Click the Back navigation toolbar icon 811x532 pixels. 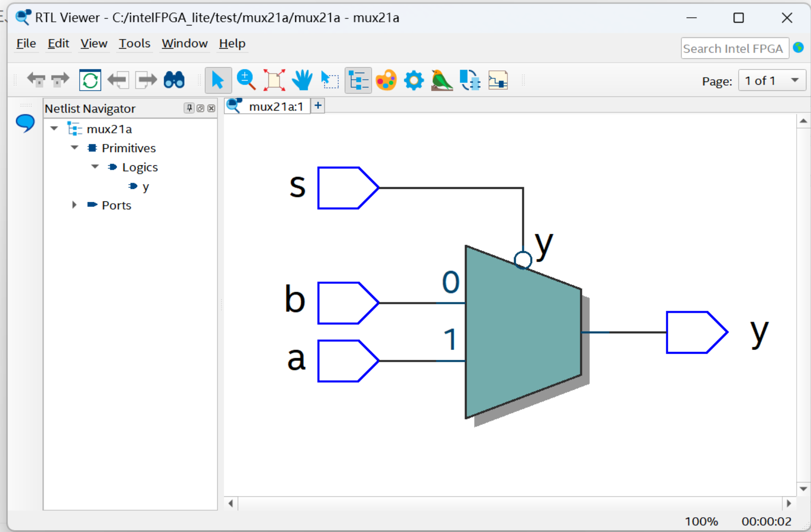click(x=36, y=80)
